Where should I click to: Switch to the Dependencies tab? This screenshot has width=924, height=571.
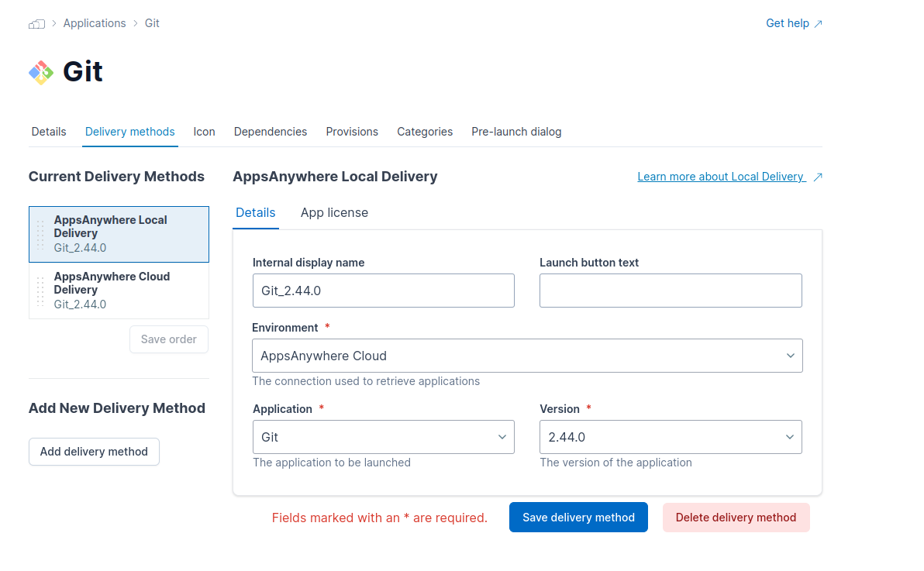(271, 132)
